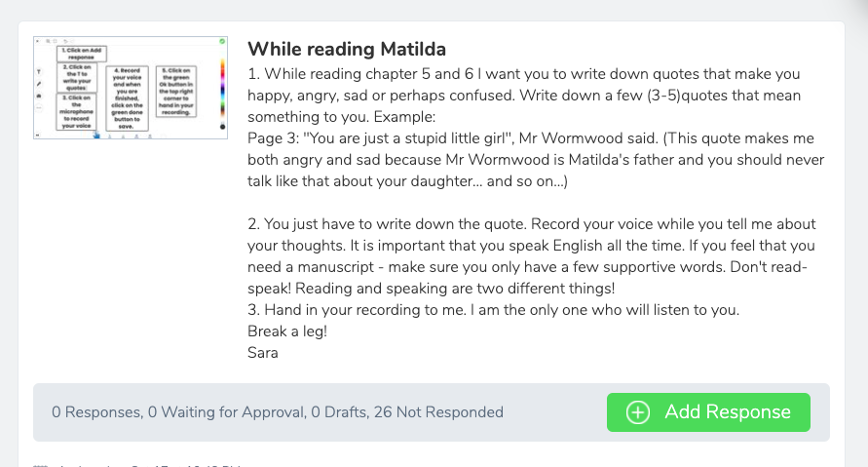Click the undo arrow in the thumbnail toolbar
Viewport: 868px width, 467px height.
click(63, 43)
